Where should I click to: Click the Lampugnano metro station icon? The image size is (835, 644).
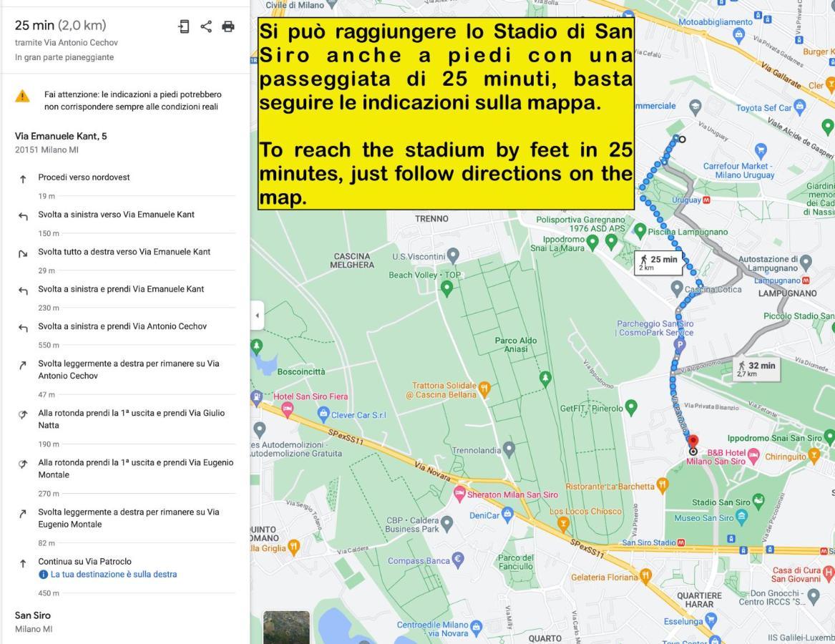(806, 280)
